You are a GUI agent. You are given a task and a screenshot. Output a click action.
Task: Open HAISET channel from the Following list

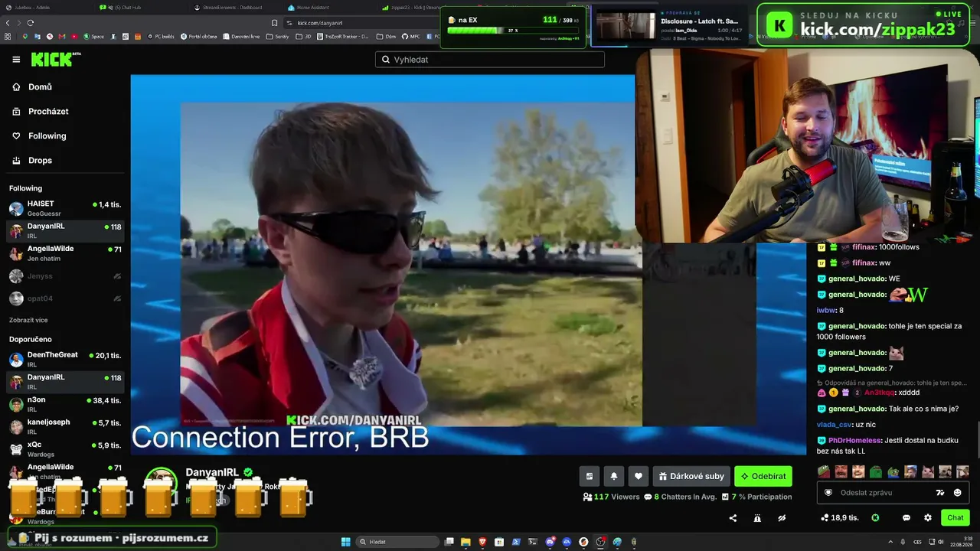point(65,208)
